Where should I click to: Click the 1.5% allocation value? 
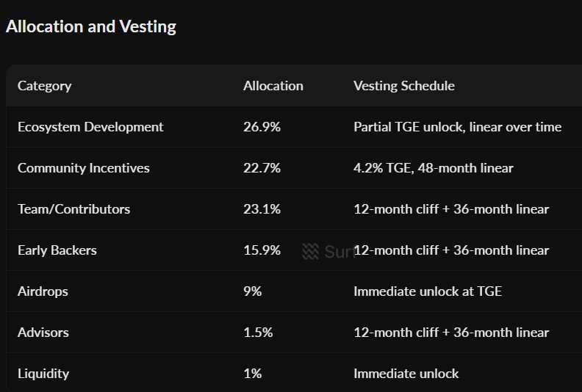tap(258, 333)
